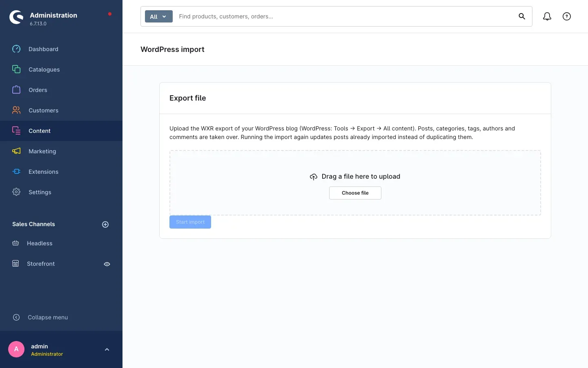
Task: Click the Choose file button
Action: pyautogui.click(x=355, y=193)
